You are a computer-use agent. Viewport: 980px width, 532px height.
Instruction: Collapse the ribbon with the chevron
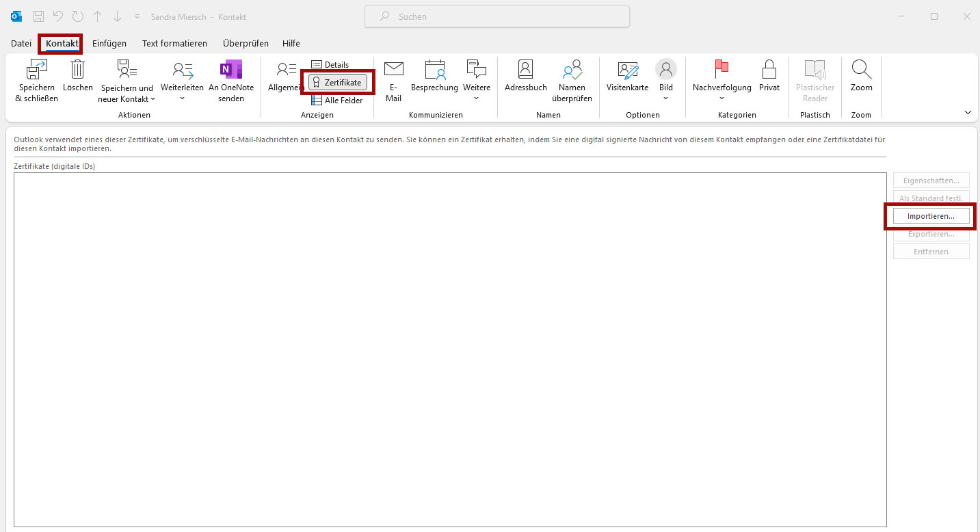point(968,112)
